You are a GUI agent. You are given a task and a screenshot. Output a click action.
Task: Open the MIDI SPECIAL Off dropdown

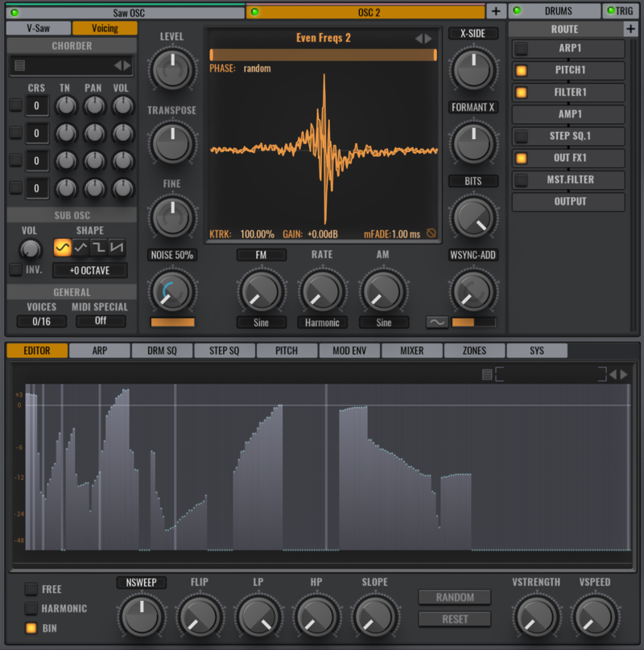point(102,321)
